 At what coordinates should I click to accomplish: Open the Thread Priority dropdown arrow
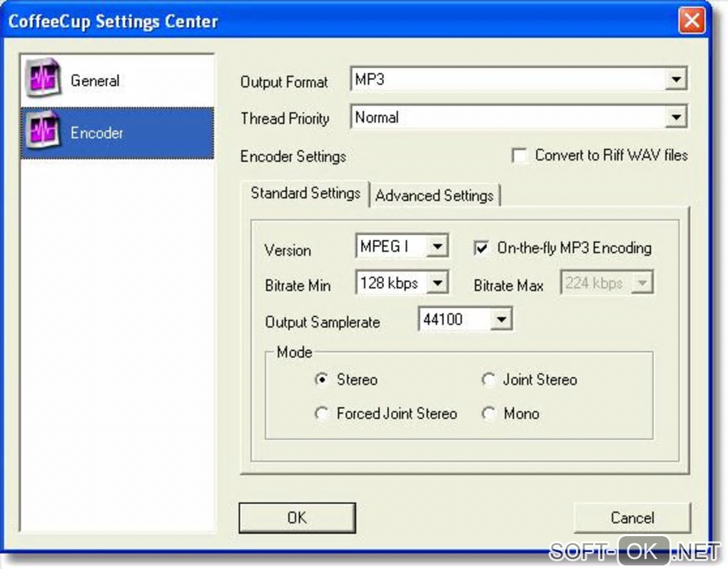click(675, 117)
